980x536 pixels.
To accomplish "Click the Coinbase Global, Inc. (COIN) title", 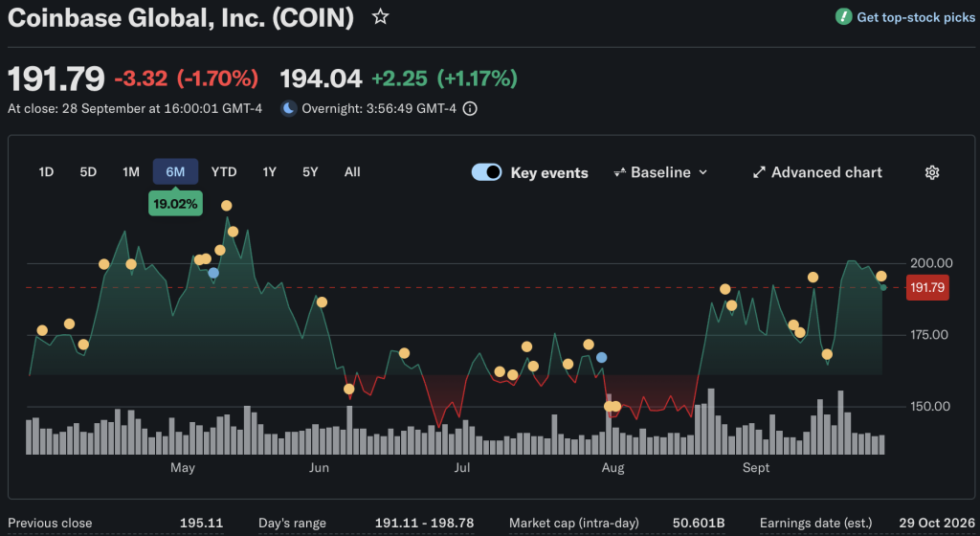I will 181,17.
